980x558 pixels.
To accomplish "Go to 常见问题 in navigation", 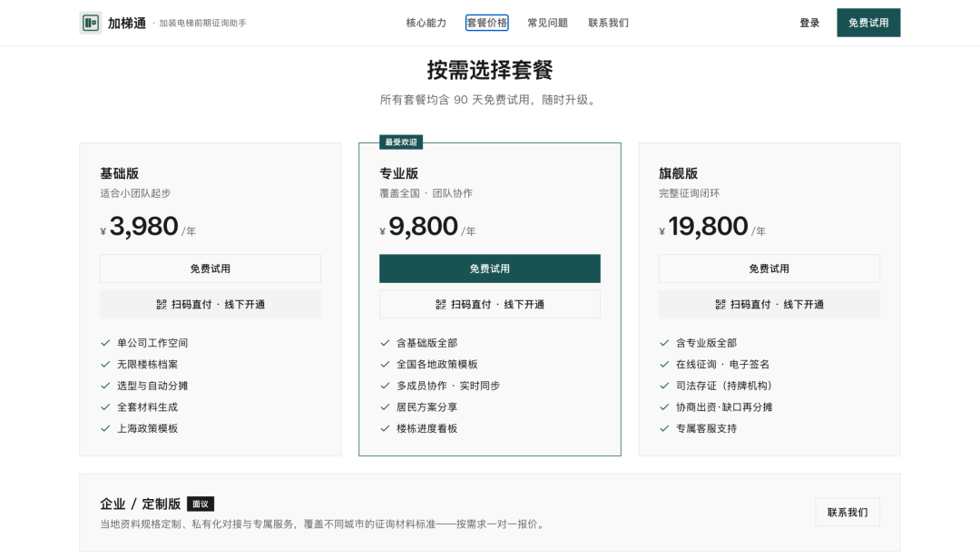I will (x=547, y=23).
